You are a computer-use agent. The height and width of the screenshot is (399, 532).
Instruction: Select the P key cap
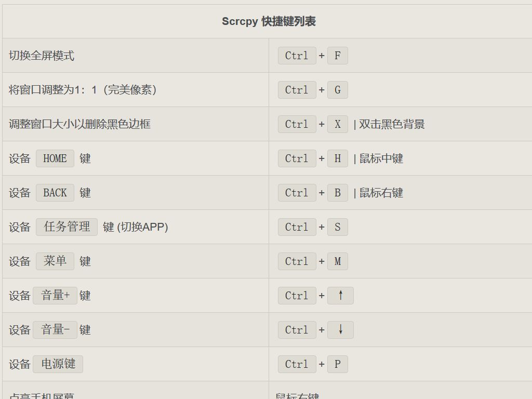(x=337, y=364)
